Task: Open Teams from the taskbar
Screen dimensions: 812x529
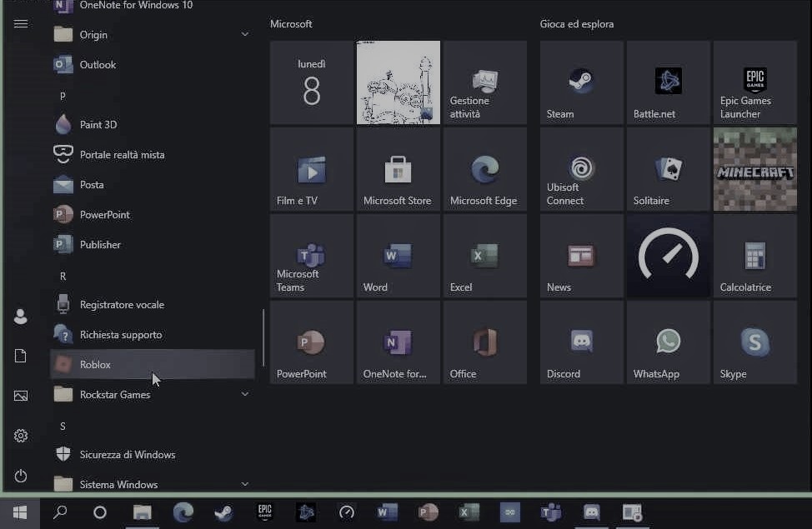Action: [550, 513]
